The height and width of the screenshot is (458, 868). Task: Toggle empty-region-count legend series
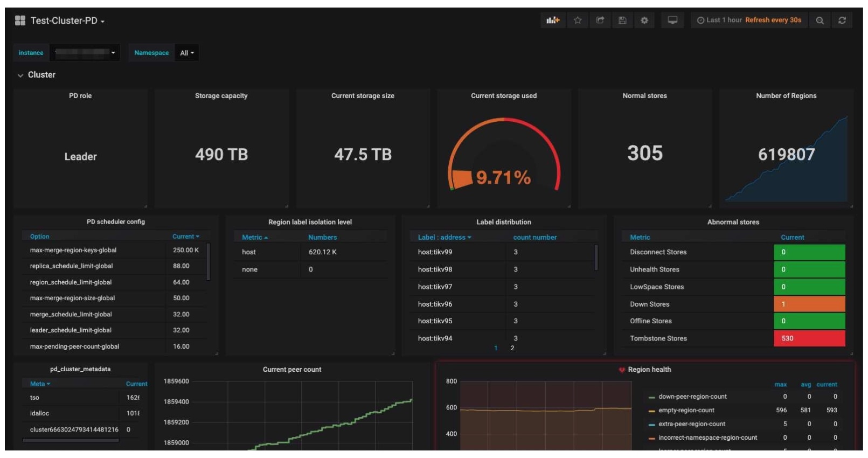[x=686, y=410]
